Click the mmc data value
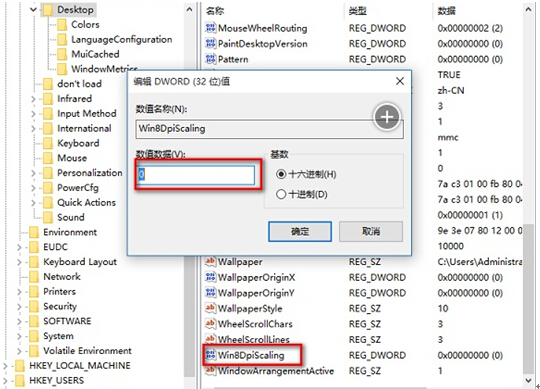 point(448,137)
